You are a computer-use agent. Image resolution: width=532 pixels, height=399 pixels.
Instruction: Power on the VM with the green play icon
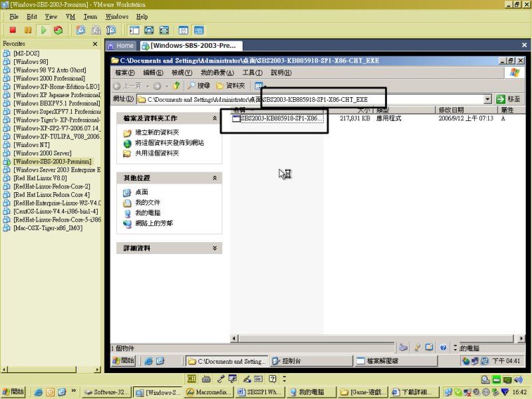(x=43, y=30)
